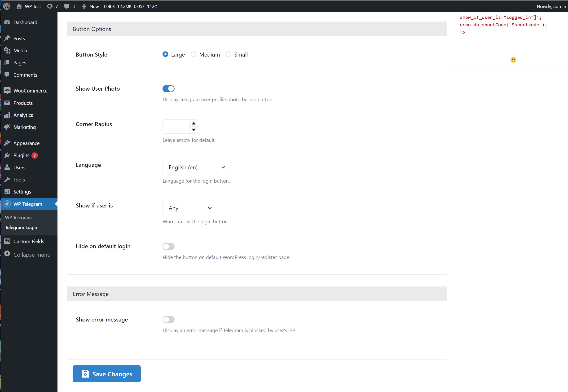The image size is (568, 392).
Task: Open the Products menu
Action: (x=23, y=103)
